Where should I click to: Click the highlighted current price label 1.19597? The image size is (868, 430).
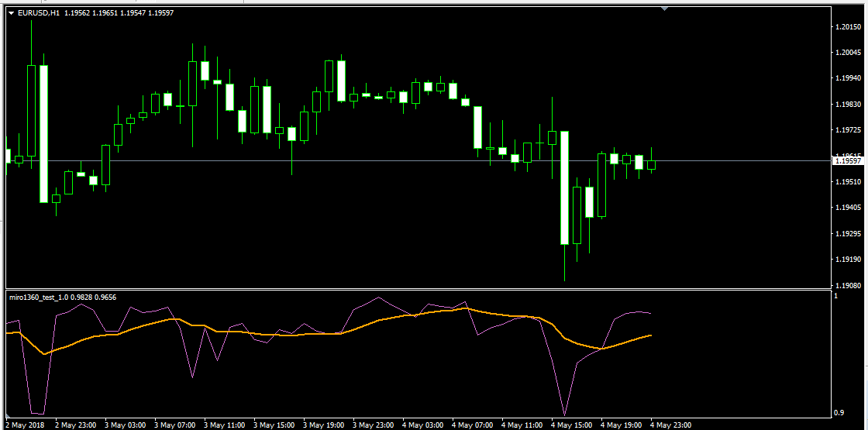(848, 161)
